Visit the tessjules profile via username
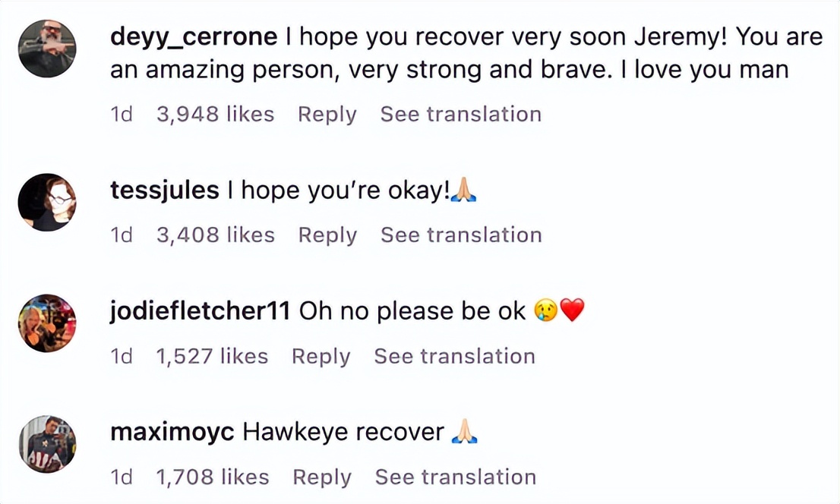Viewport: 840px width, 504px height. click(165, 191)
